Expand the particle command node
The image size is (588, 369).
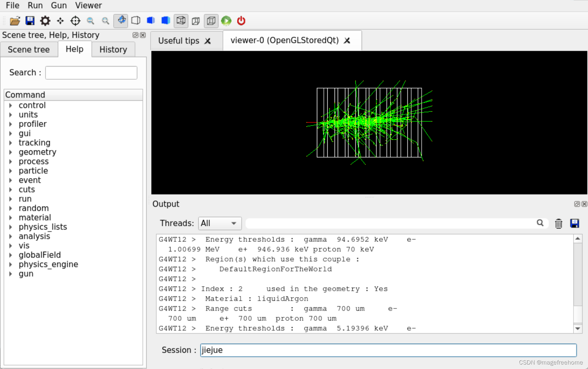click(x=11, y=171)
